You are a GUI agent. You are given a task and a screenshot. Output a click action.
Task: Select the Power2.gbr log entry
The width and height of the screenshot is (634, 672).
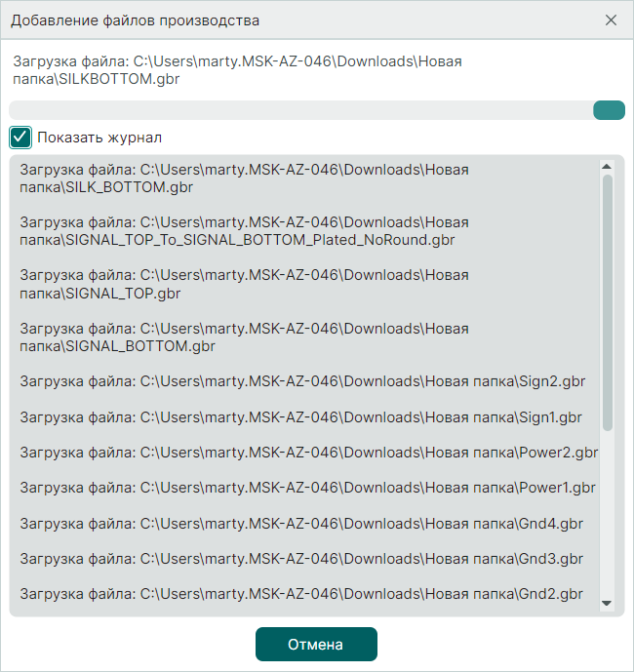tap(308, 453)
